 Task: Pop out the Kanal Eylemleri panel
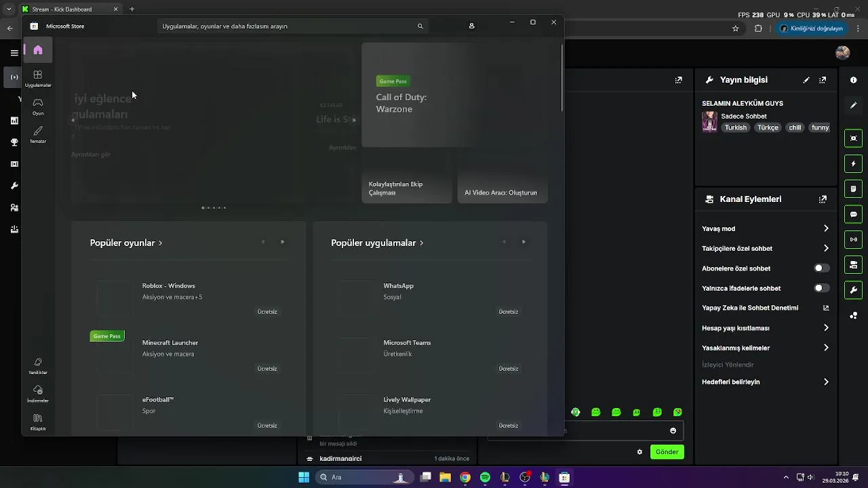pyautogui.click(x=823, y=199)
